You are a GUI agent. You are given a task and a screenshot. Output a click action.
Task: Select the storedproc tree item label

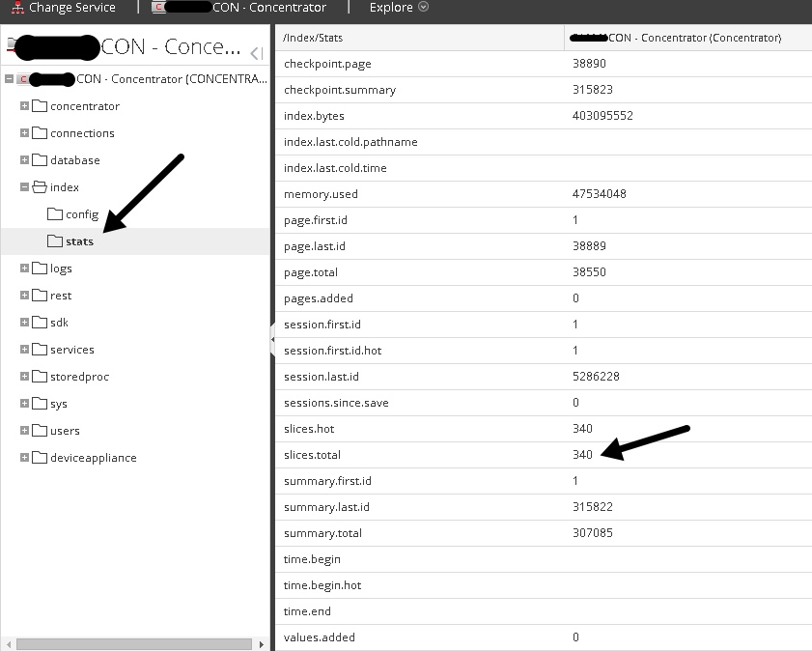pyautogui.click(x=80, y=377)
